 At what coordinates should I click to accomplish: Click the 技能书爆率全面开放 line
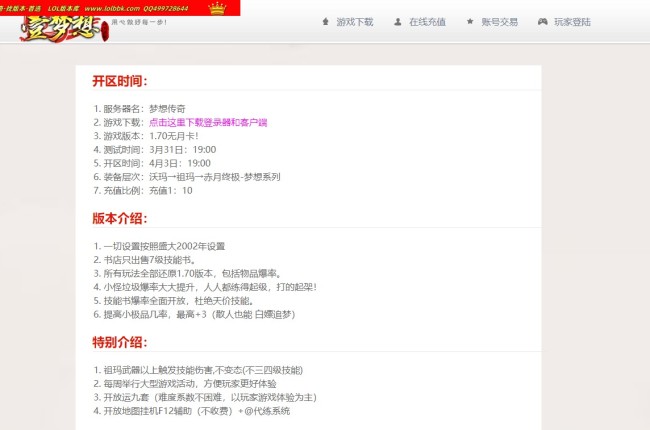tap(174, 301)
